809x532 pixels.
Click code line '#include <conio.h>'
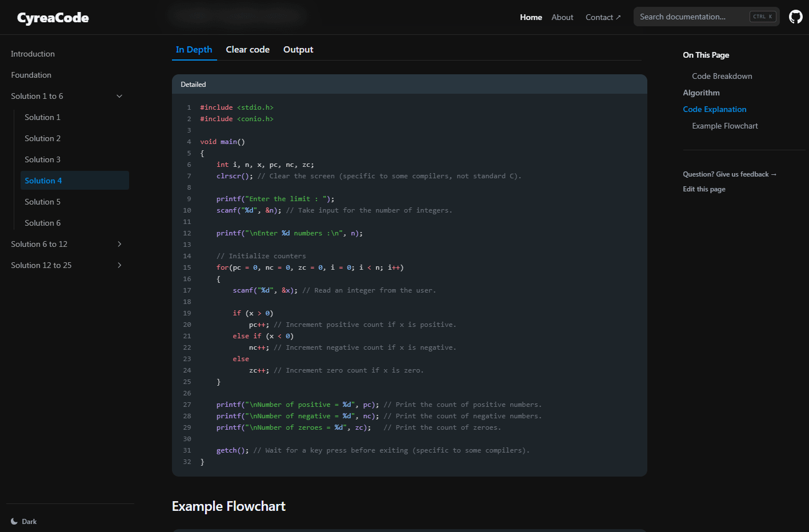click(x=237, y=119)
